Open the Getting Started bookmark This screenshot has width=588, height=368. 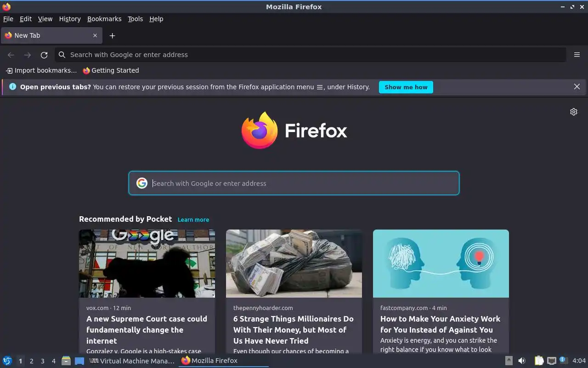pyautogui.click(x=111, y=70)
